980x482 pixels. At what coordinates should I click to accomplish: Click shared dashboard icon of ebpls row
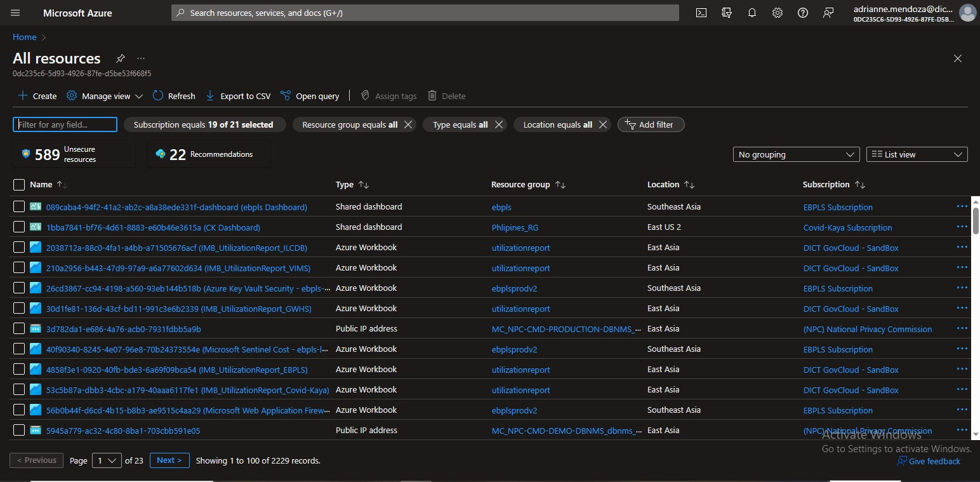click(36, 206)
